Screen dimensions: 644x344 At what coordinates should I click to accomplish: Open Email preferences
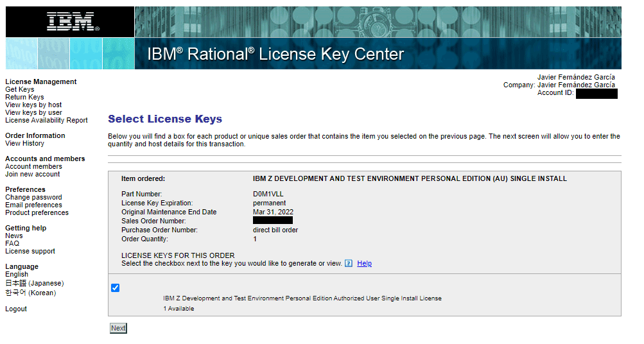[33, 205]
